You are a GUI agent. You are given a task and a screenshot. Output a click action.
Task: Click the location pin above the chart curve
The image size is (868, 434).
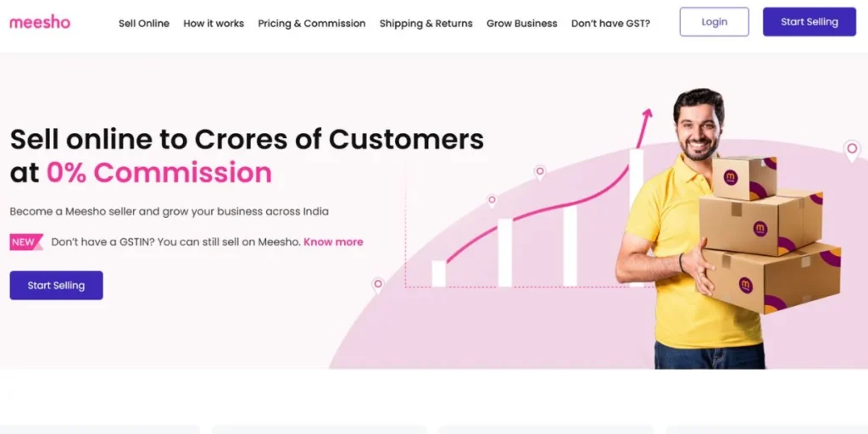tap(539, 173)
